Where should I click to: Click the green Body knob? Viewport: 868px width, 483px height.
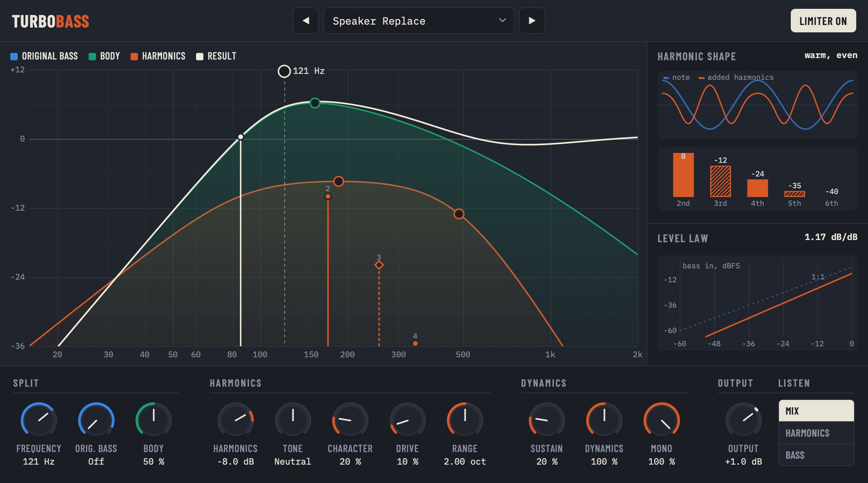(x=153, y=420)
